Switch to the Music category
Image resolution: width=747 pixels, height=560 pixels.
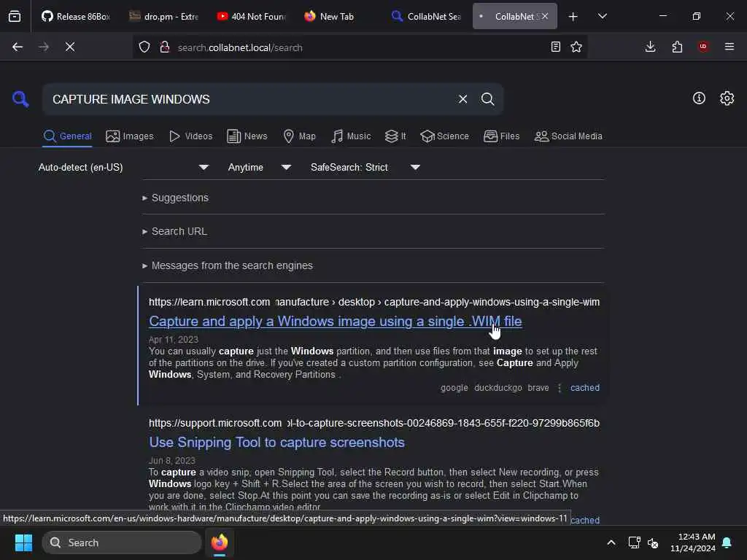(351, 136)
